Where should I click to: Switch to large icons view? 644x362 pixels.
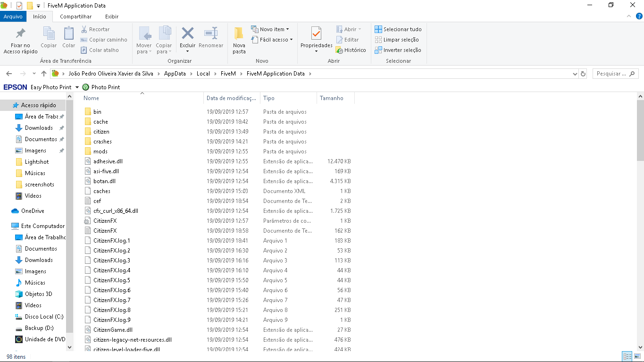[x=637, y=357]
